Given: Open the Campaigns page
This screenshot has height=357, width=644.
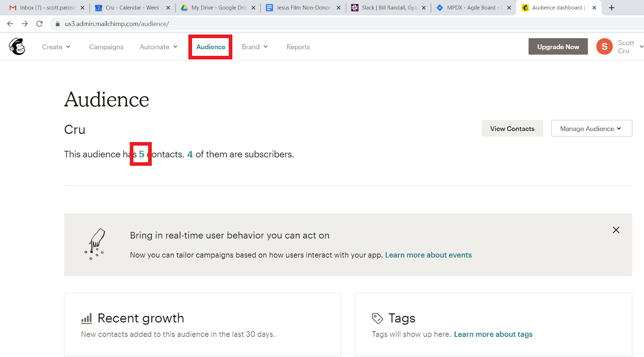Looking at the screenshot, I should coord(106,47).
